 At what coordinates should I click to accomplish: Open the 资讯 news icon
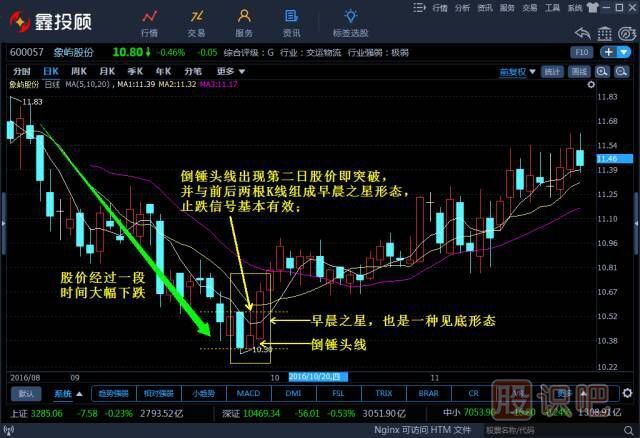(x=292, y=21)
